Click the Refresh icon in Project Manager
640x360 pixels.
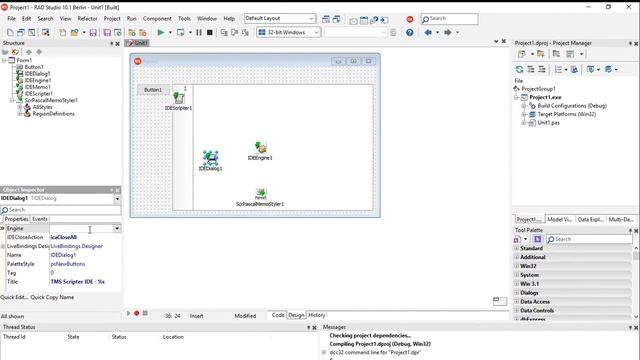tap(519, 69)
